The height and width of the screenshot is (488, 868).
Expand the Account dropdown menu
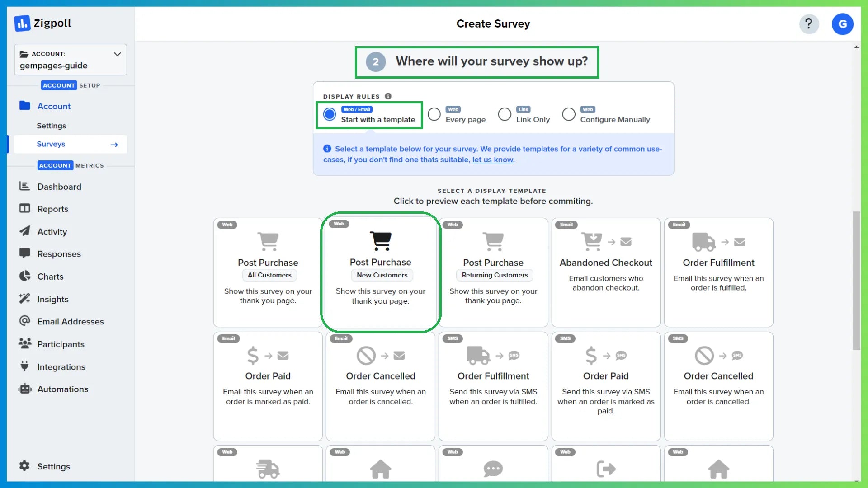coord(118,54)
